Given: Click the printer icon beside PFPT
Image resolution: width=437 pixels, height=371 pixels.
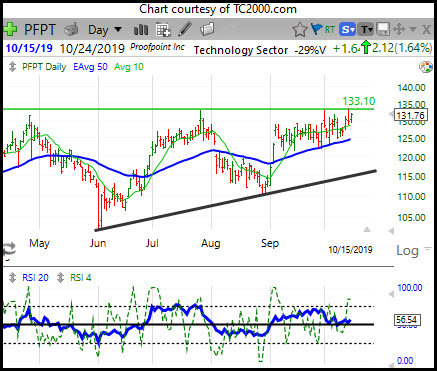Looking at the screenshot, I should coord(71,30).
